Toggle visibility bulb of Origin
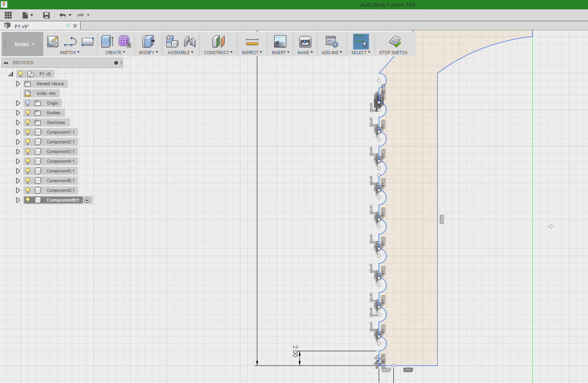The image size is (588, 383). 28,103
